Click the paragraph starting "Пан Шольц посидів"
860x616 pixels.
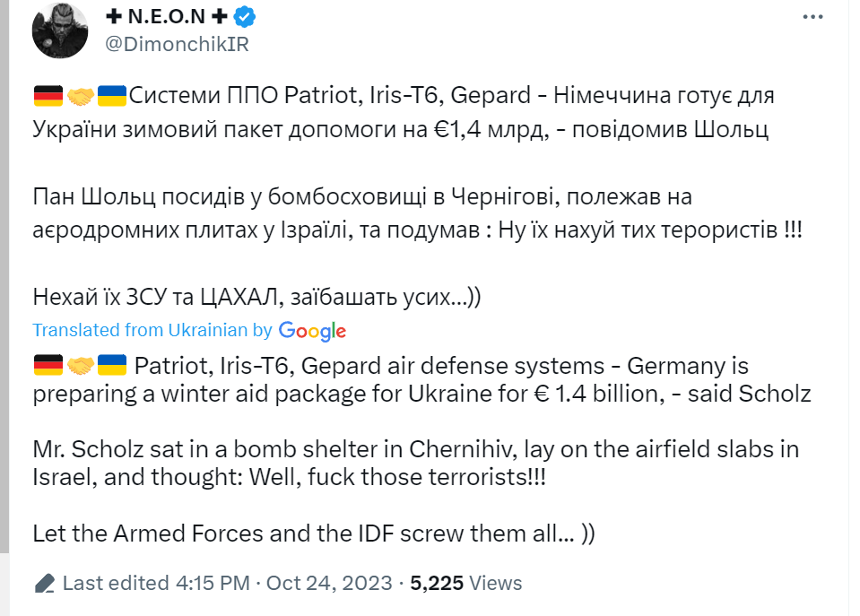coord(417,213)
